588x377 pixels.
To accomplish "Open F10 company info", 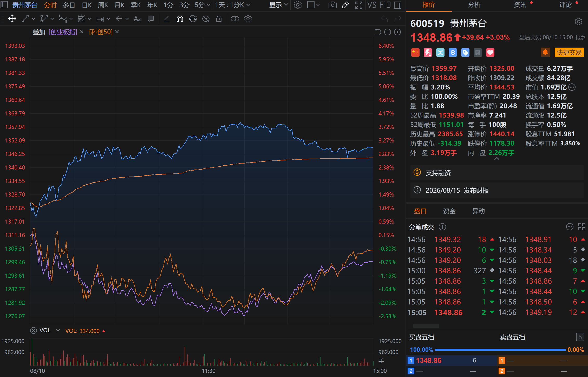I will (385, 5).
